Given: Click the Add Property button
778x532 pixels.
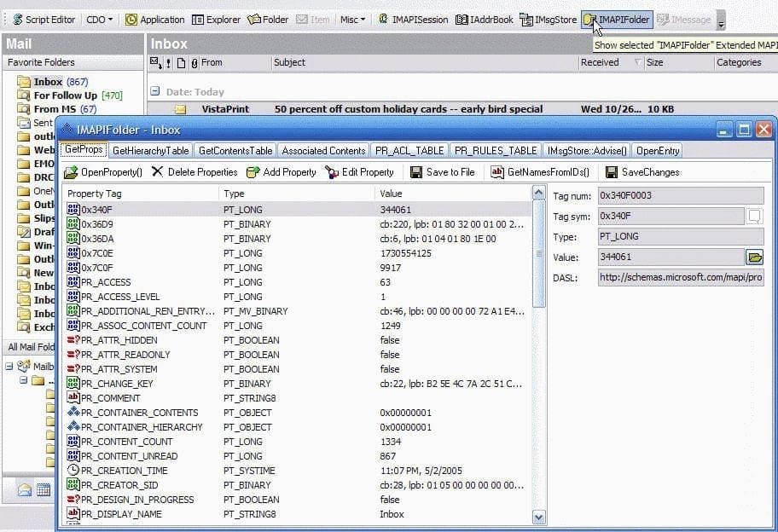Looking at the screenshot, I should pos(282,172).
